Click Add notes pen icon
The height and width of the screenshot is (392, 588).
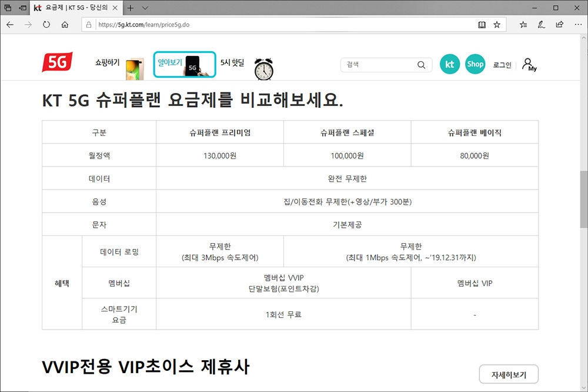[541, 25]
